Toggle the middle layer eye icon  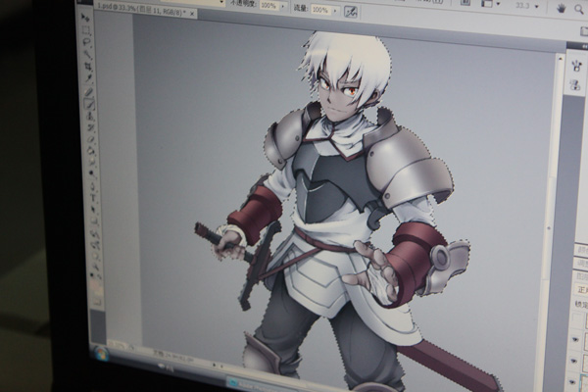click(x=573, y=361)
